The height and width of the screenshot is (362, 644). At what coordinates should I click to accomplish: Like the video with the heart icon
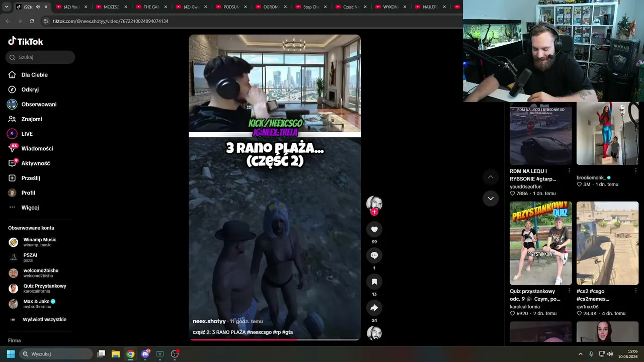tap(374, 229)
